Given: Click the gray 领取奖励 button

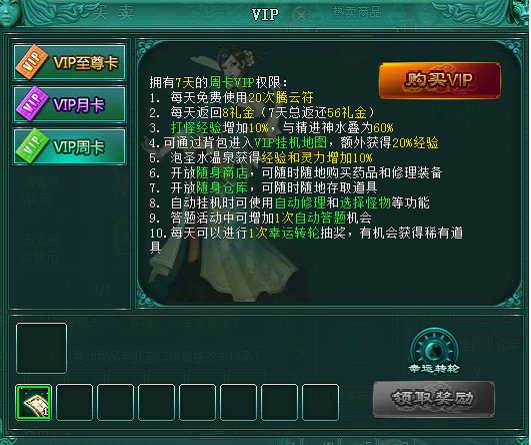Looking at the screenshot, I should tap(433, 399).
